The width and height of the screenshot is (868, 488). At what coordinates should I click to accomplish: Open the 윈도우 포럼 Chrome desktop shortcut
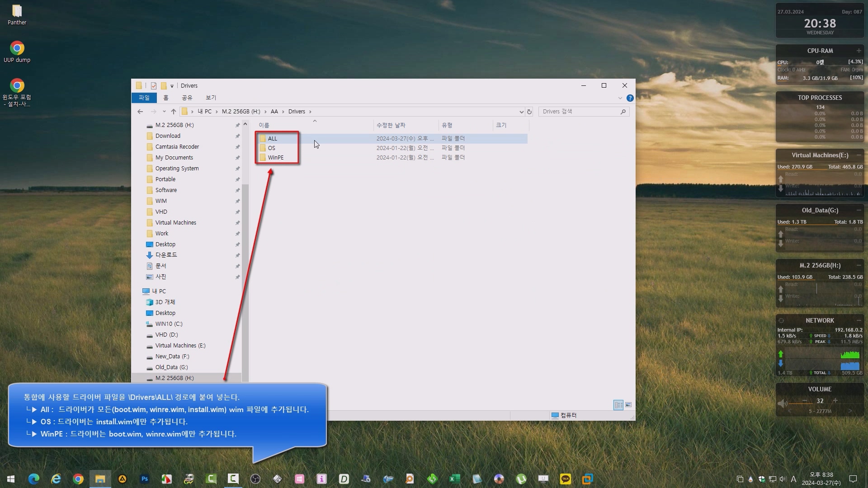pyautogui.click(x=17, y=93)
